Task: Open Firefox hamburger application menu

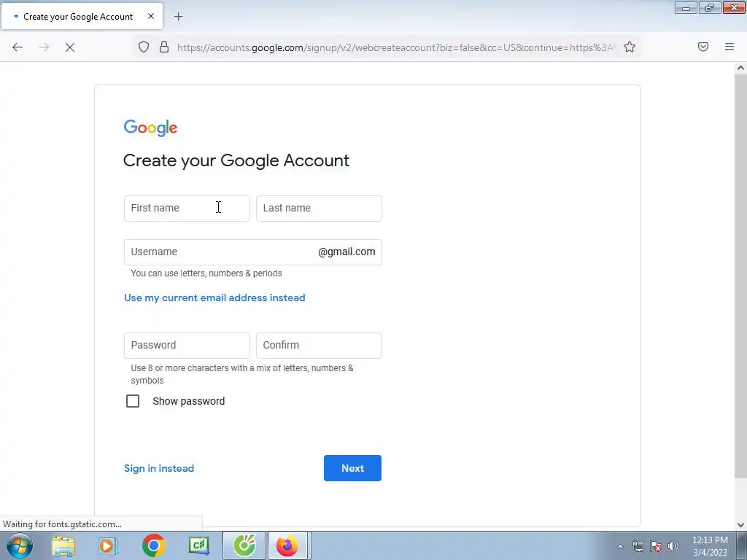Action: click(x=729, y=47)
